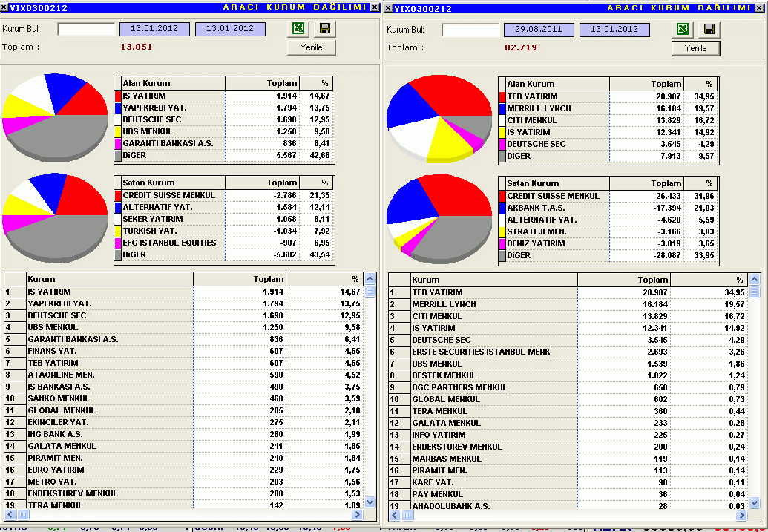Image resolution: width=768 pixels, height=532 pixels.
Task: Click the Kurum Bul search field in right window
Action: tap(470, 30)
